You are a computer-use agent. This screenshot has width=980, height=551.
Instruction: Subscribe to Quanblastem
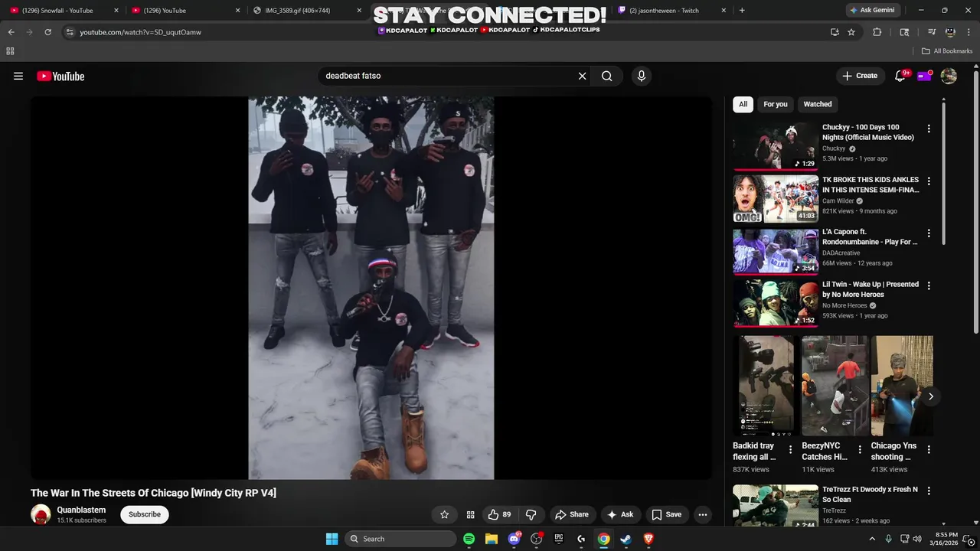click(x=145, y=514)
